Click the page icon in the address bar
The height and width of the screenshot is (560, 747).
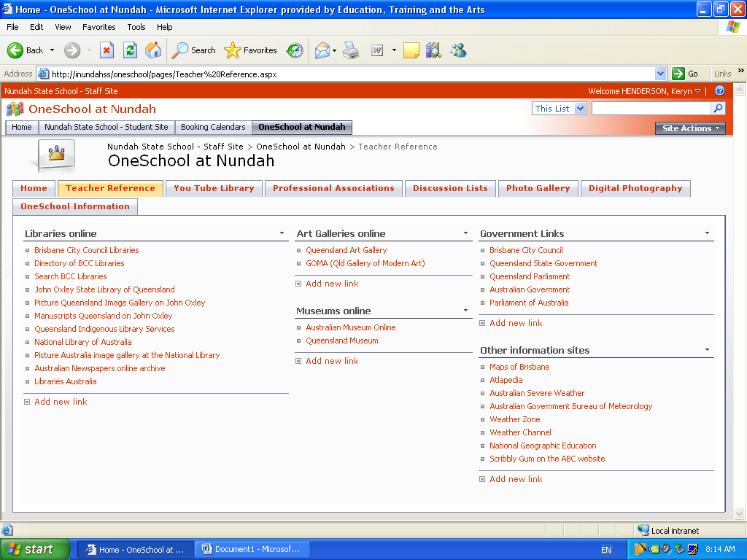(x=43, y=74)
